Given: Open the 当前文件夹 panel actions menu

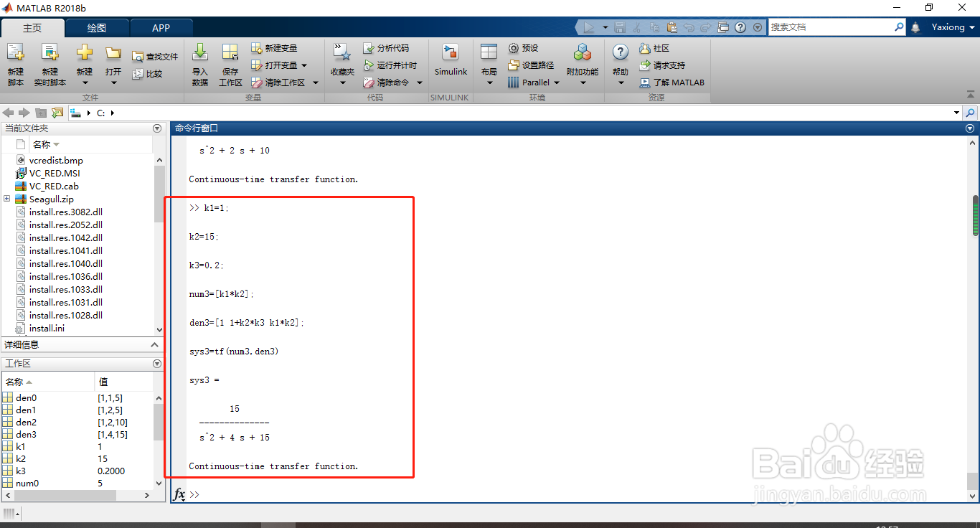Looking at the screenshot, I should (157, 128).
